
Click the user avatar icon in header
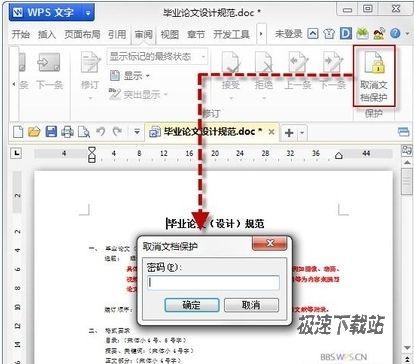pyautogui.click(x=379, y=33)
